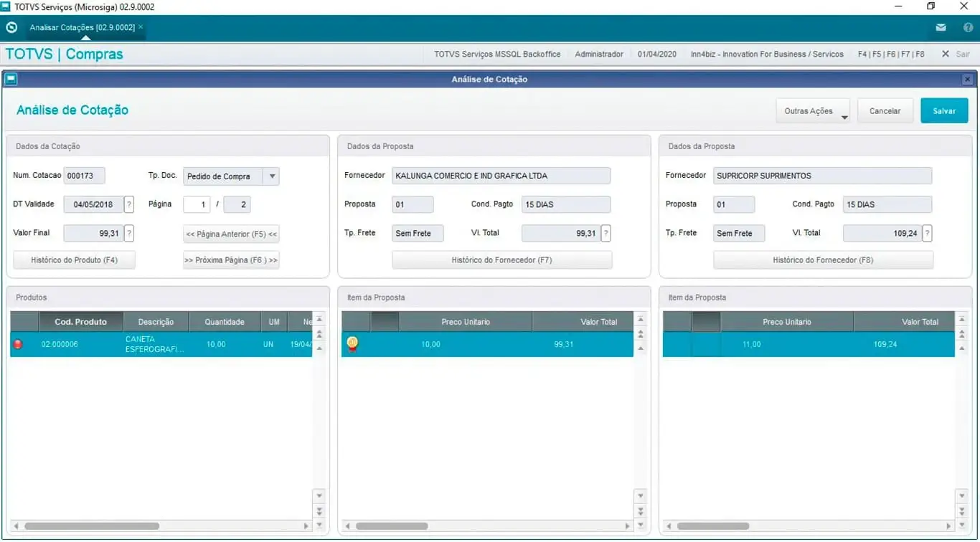The height and width of the screenshot is (542, 980).
Task: Click the TOTVS home circle icon
Action: 11,27
